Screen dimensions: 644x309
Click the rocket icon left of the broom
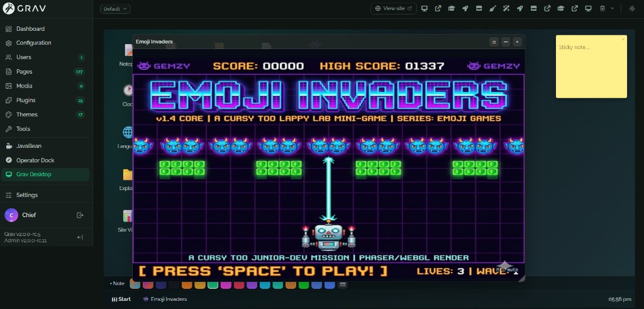pyautogui.click(x=465, y=8)
